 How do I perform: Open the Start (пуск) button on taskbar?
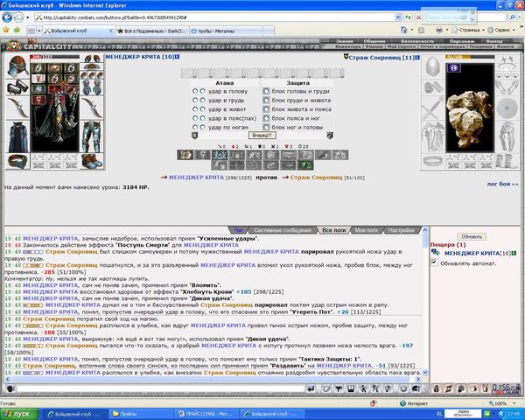click(19, 414)
